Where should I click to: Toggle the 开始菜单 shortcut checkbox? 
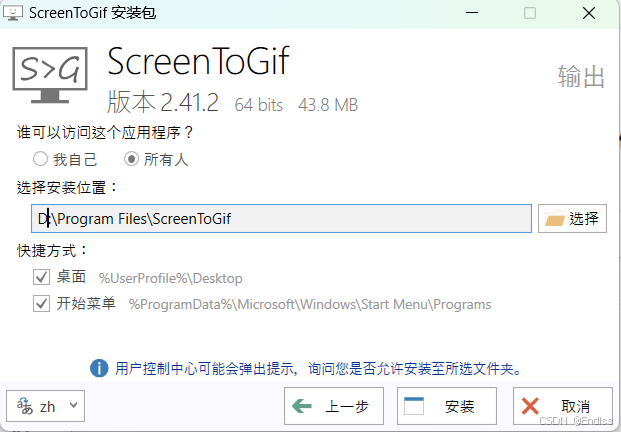point(41,304)
